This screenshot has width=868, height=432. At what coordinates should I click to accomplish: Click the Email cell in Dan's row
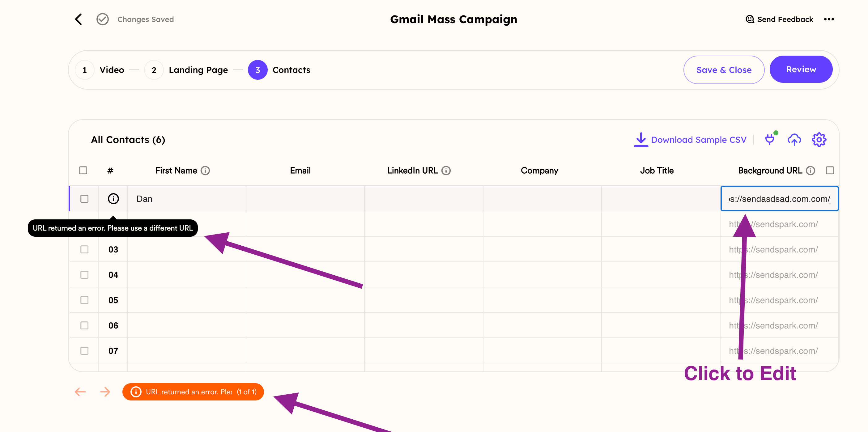[x=305, y=199]
